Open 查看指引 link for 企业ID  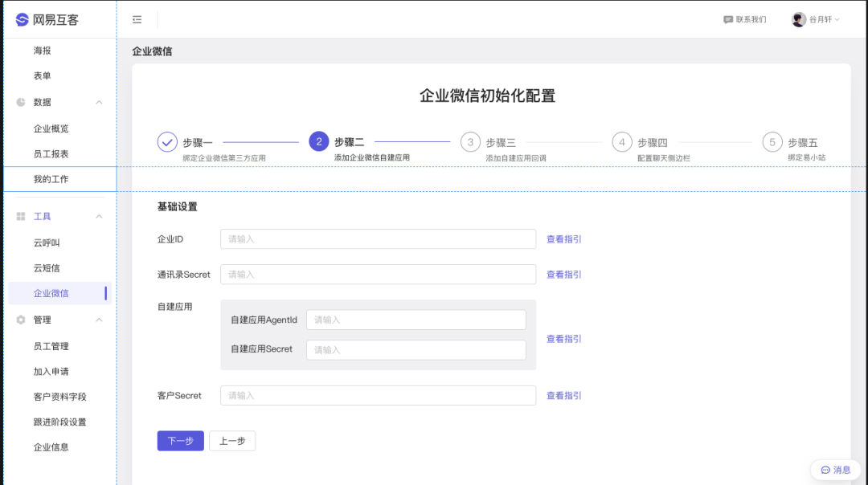pos(564,239)
